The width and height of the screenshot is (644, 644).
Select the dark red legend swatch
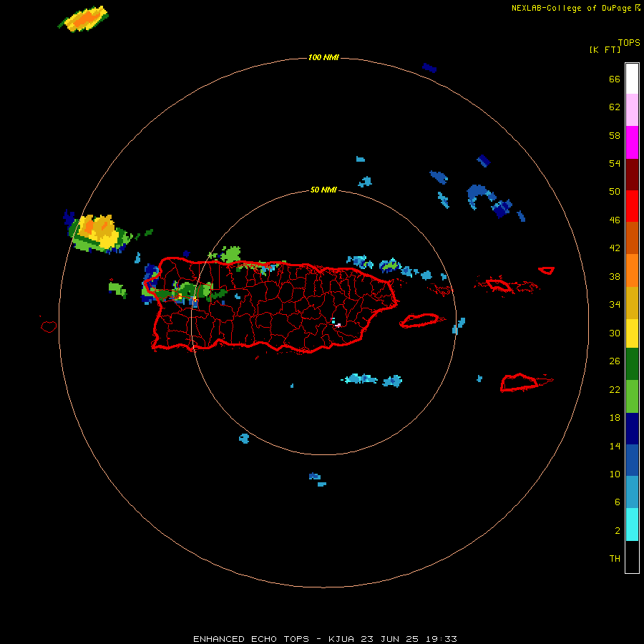click(x=632, y=174)
